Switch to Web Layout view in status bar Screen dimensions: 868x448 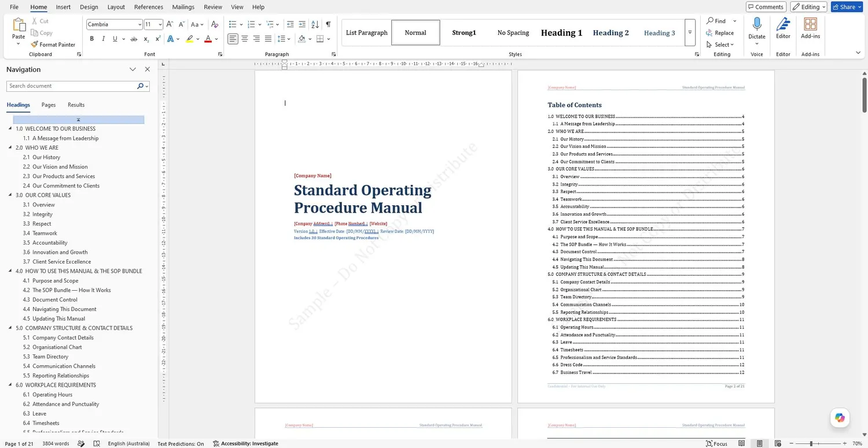point(777,443)
